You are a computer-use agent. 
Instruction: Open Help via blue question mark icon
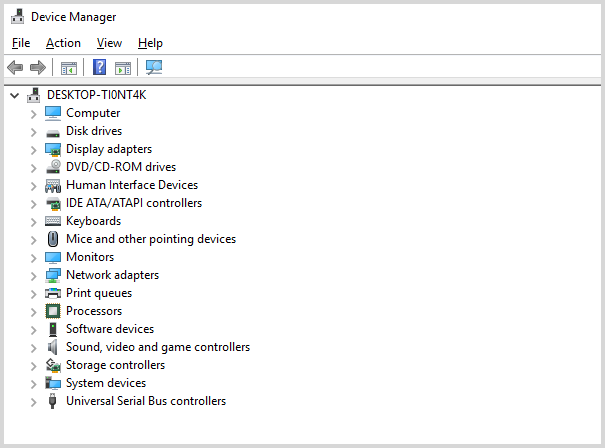pyautogui.click(x=100, y=67)
